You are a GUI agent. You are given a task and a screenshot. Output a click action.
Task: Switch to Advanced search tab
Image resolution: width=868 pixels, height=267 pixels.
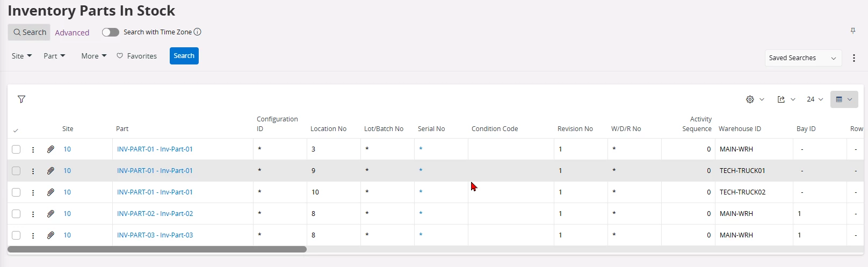72,33
